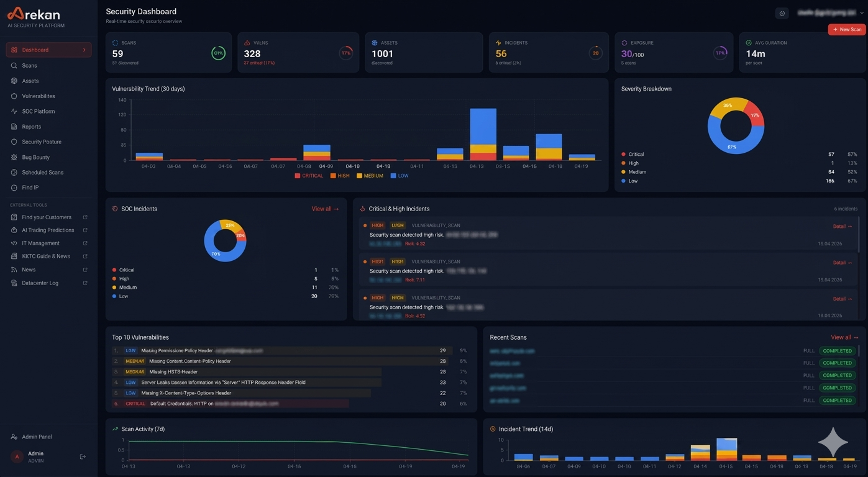The width and height of the screenshot is (868, 477).
Task: Click the New Scan button
Action: coord(846,29)
